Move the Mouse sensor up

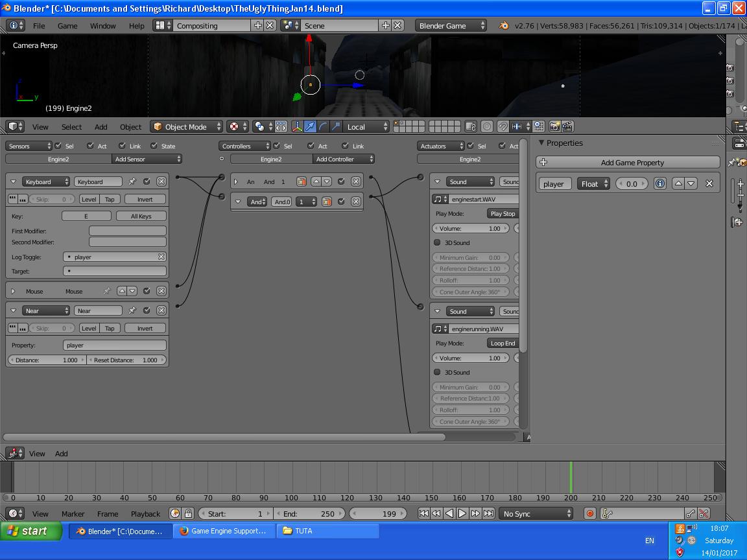[x=122, y=291]
